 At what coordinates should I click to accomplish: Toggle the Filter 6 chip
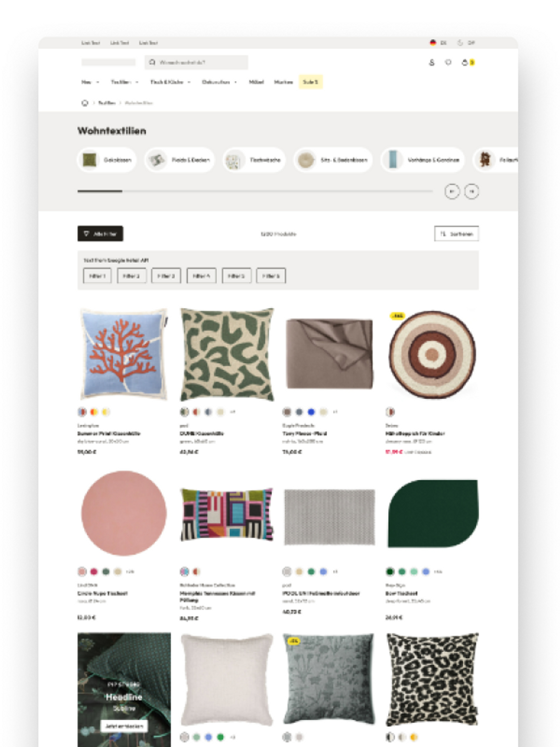pos(271,276)
